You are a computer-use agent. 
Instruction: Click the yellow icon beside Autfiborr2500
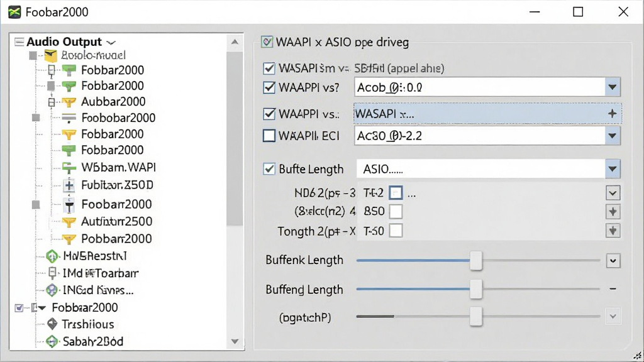coord(69,222)
